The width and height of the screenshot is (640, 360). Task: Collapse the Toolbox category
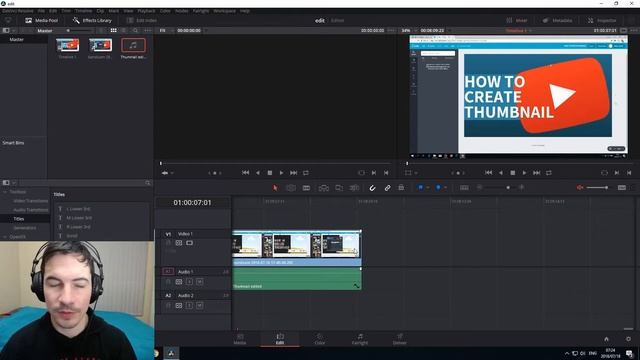(x=5, y=192)
